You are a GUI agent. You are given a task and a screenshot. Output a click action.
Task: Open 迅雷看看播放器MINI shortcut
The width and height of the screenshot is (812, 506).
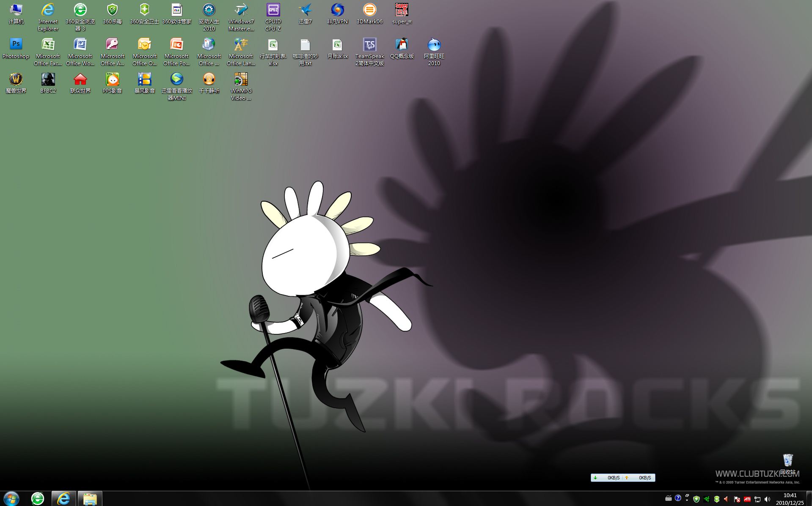[176, 87]
